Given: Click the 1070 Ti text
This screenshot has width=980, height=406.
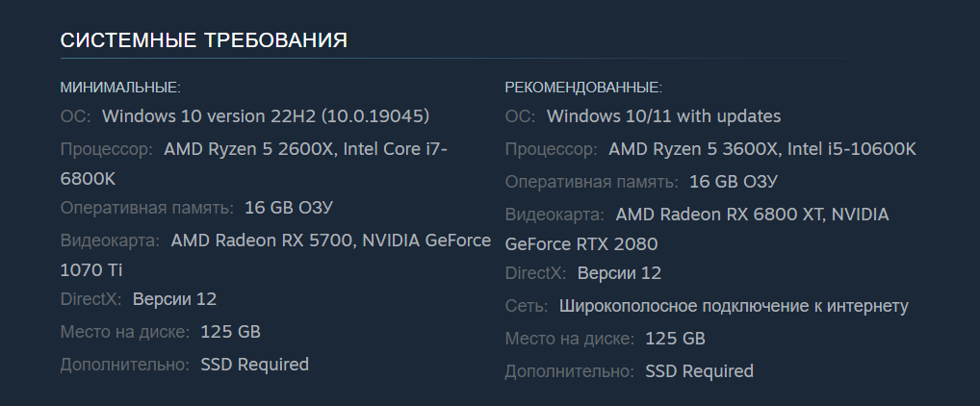Looking at the screenshot, I should click(91, 269).
